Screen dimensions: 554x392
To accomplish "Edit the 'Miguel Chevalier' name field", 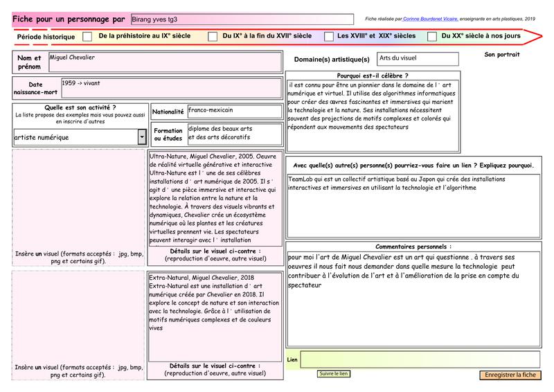I will coord(164,61).
